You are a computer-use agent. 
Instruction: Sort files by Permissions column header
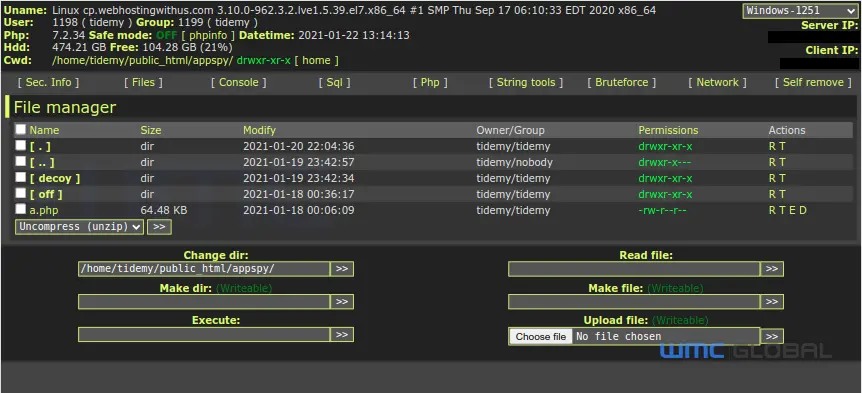click(x=668, y=130)
